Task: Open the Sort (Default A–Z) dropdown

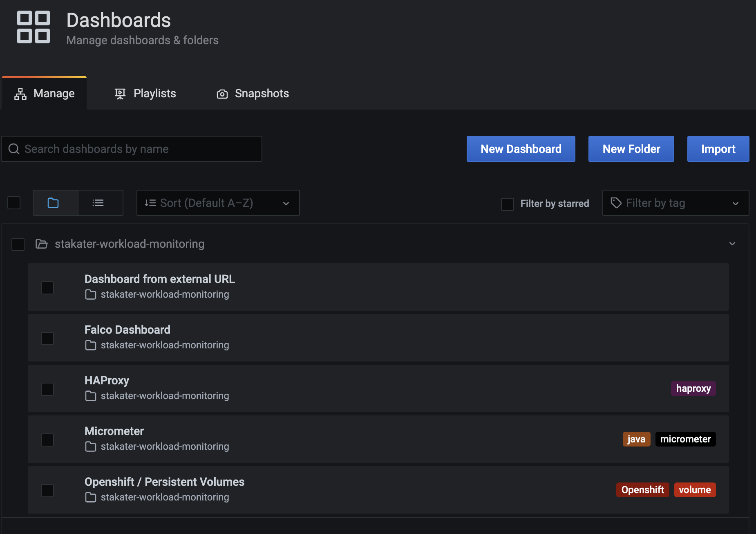Action: [x=218, y=203]
